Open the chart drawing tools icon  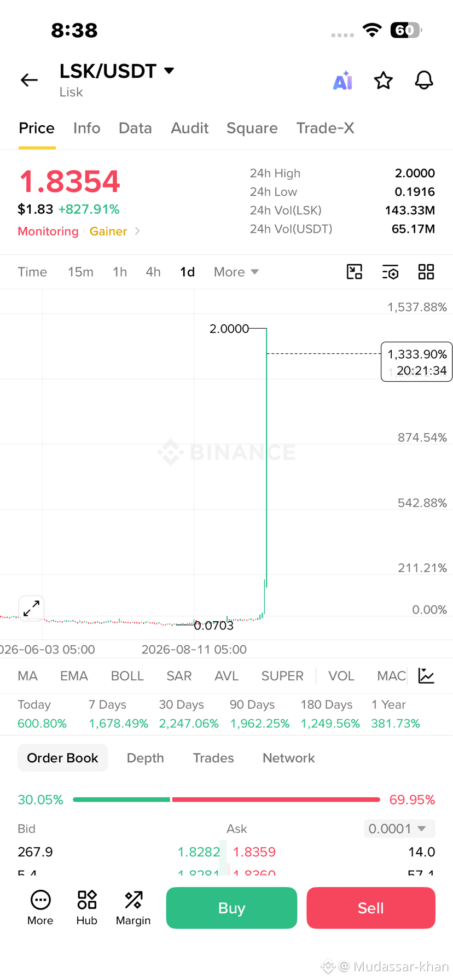(355, 272)
